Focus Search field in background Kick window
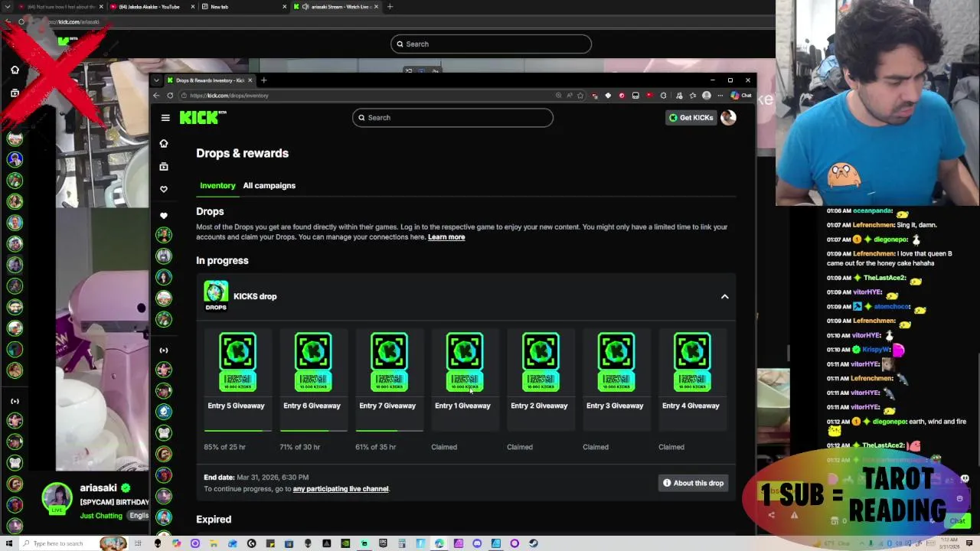The height and width of the screenshot is (551, 980). click(491, 44)
